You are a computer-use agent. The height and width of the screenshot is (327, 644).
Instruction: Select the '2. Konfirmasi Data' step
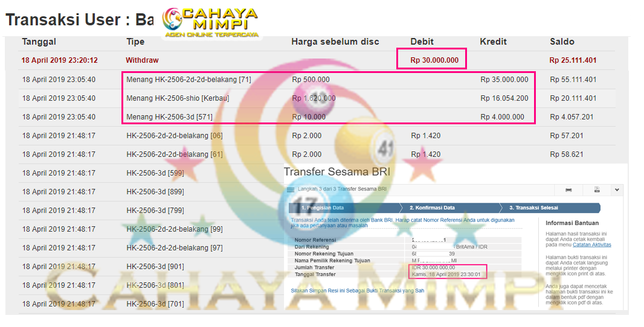click(x=432, y=208)
